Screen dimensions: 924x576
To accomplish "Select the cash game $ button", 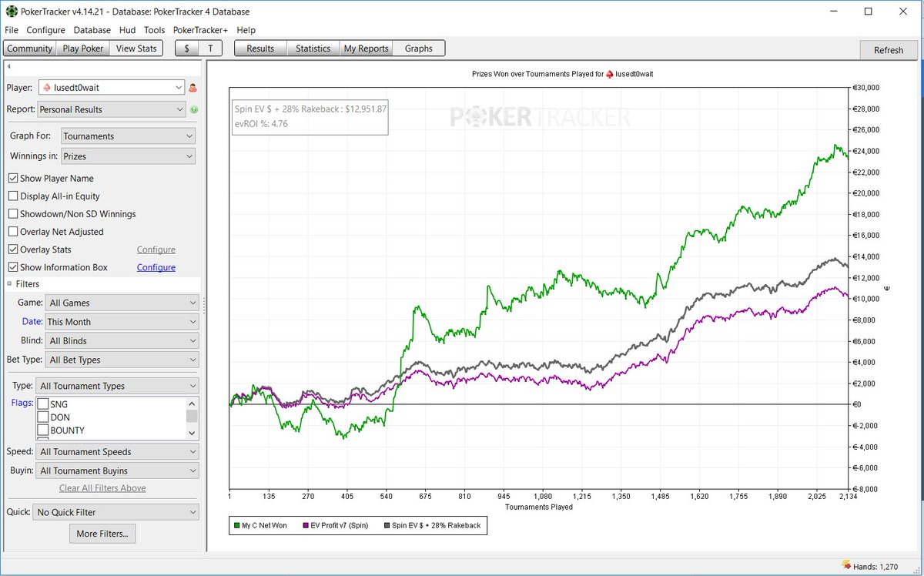I will (x=186, y=49).
